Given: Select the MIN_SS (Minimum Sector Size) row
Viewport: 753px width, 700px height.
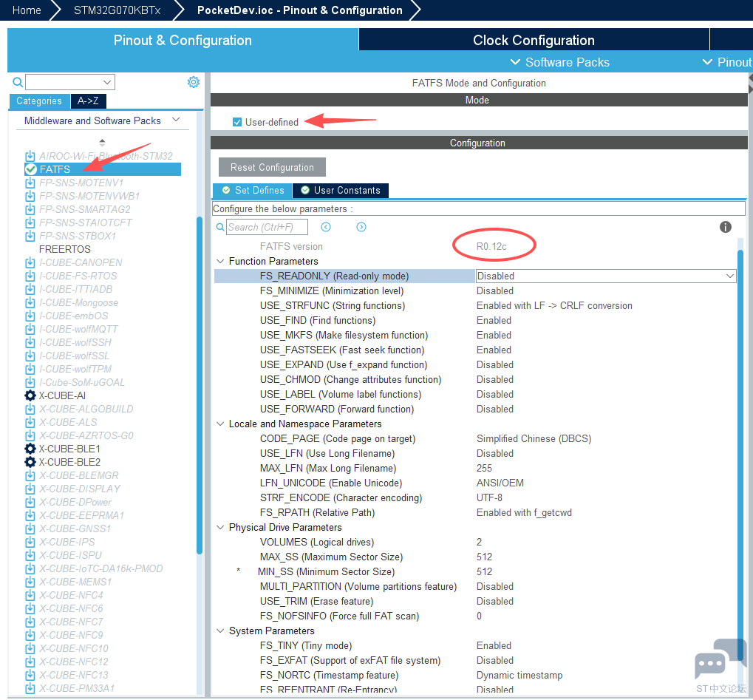Looking at the screenshot, I should (x=475, y=571).
